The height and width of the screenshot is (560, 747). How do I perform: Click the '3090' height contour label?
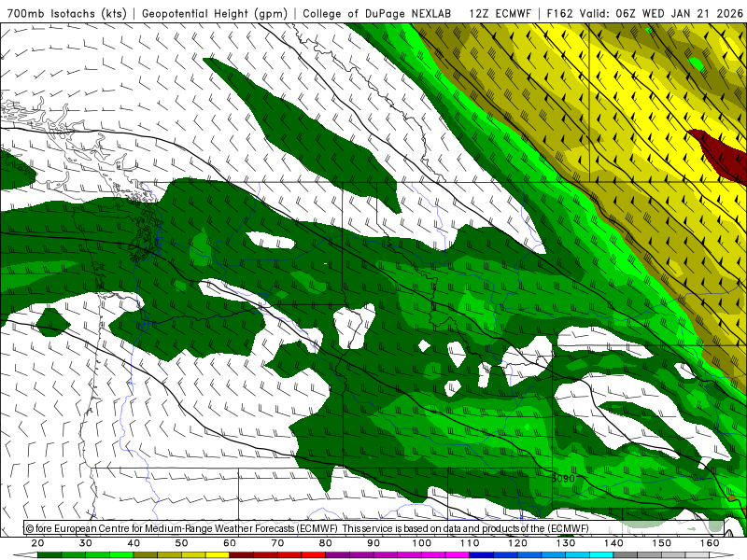tap(563, 479)
